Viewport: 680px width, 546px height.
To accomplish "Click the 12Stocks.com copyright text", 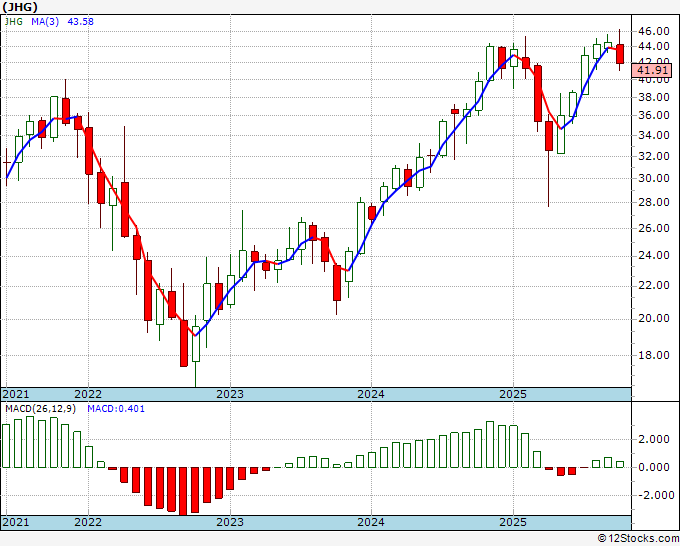I will [638, 539].
